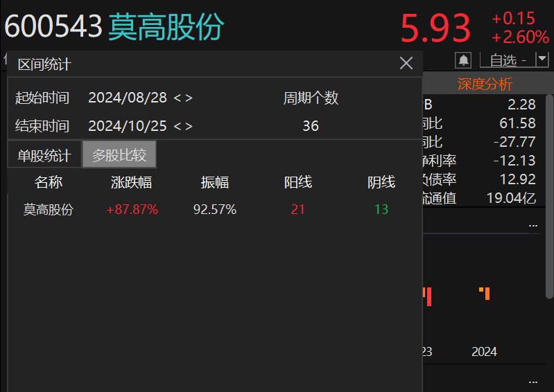Image resolution: width=554 pixels, height=392 pixels.
Task: Click stock code 600543 in the header
Action: click(x=53, y=26)
